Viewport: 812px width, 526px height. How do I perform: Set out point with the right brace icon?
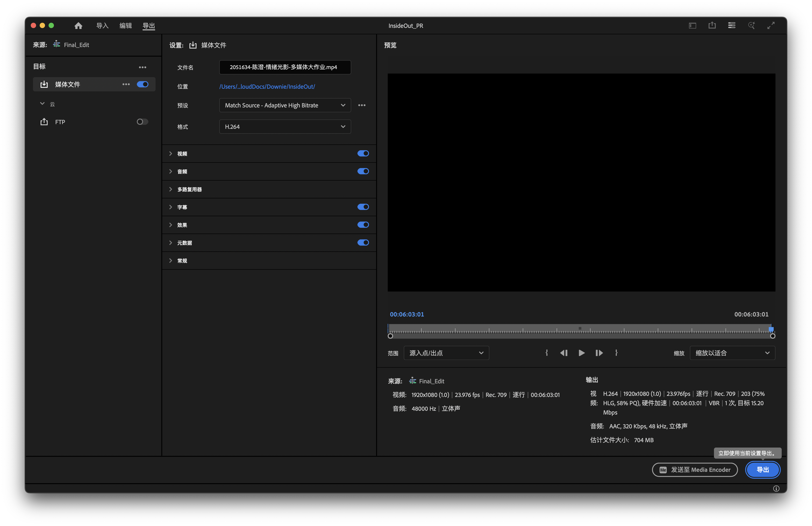coord(616,353)
